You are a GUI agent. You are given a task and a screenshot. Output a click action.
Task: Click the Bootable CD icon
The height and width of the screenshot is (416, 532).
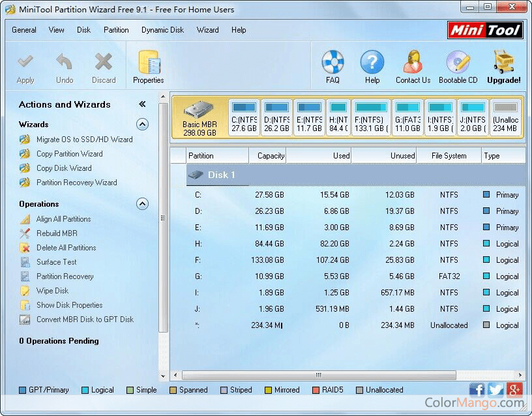click(x=458, y=63)
